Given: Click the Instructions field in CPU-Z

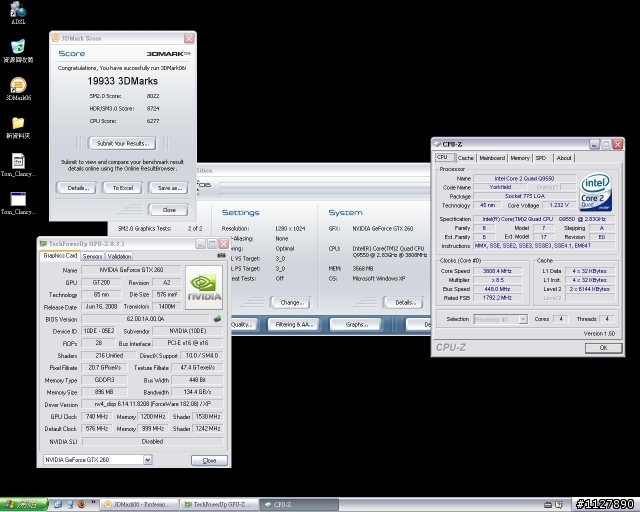Looking at the screenshot, I should tap(544, 246).
